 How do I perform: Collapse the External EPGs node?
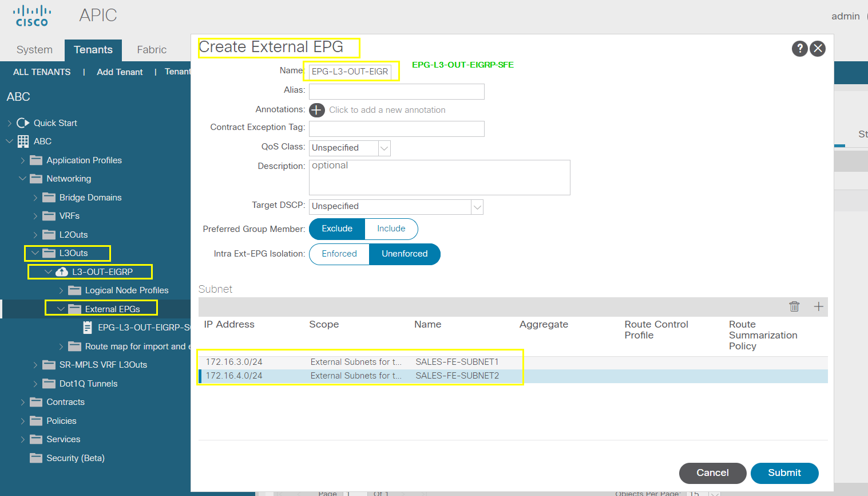[x=61, y=309]
